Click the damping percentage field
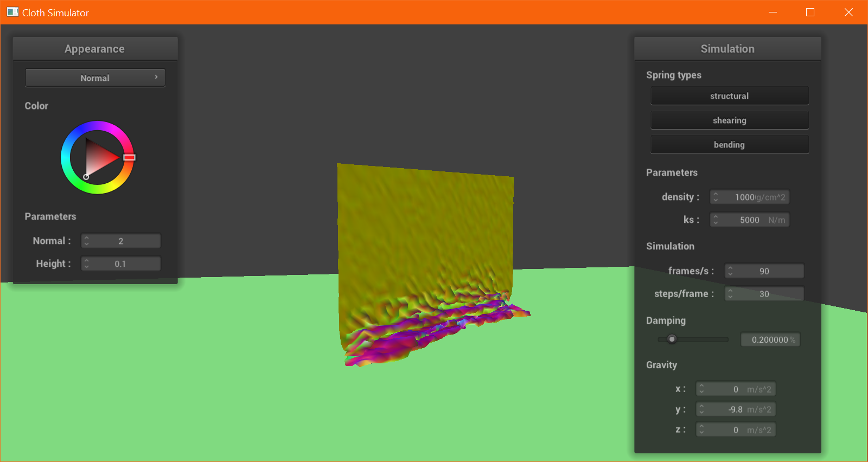868x462 pixels. point(770,339)
